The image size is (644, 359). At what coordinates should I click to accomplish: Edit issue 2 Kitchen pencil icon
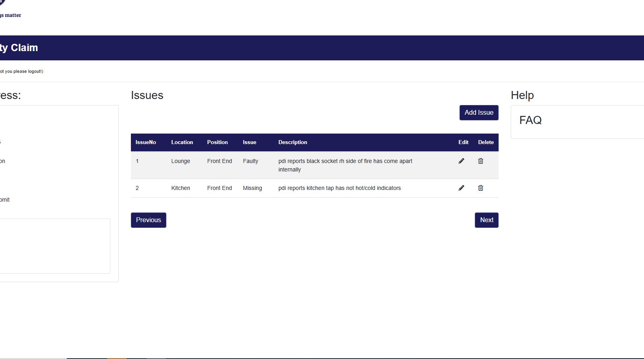[x=461, y=188]
